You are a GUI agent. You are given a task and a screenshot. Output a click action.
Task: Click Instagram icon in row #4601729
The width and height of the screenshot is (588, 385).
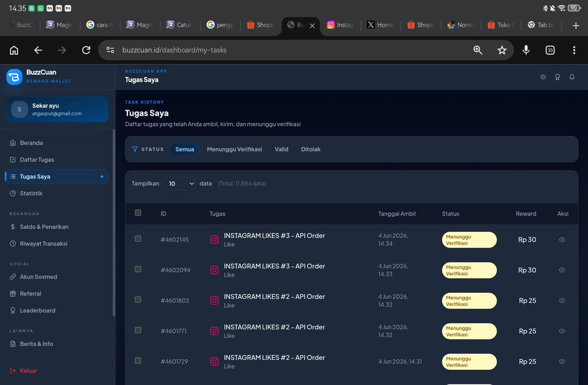214,361
